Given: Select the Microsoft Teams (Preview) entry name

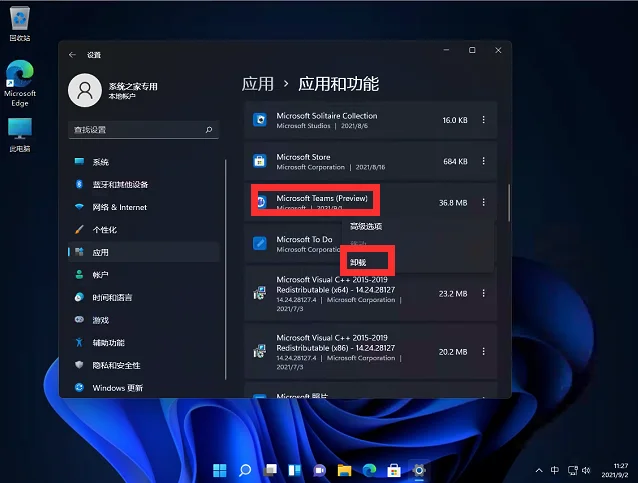Looking at the screenshot, I should click(x=322, y=198).
